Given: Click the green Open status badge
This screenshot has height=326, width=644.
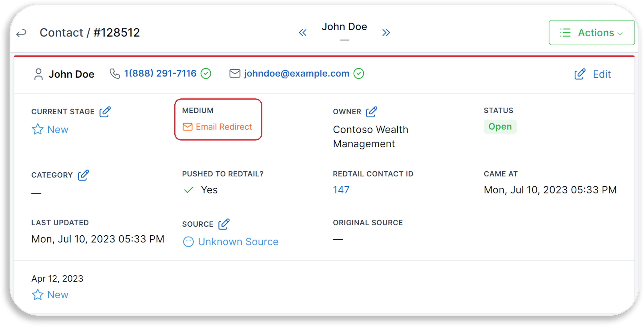Looking at the screenshot, I should (x=500, y=127).
